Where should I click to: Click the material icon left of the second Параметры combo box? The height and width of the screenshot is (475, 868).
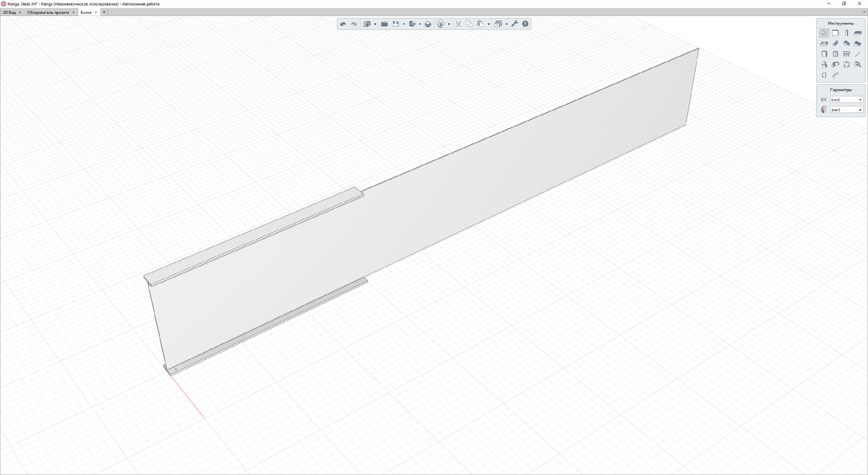point(824,109)
